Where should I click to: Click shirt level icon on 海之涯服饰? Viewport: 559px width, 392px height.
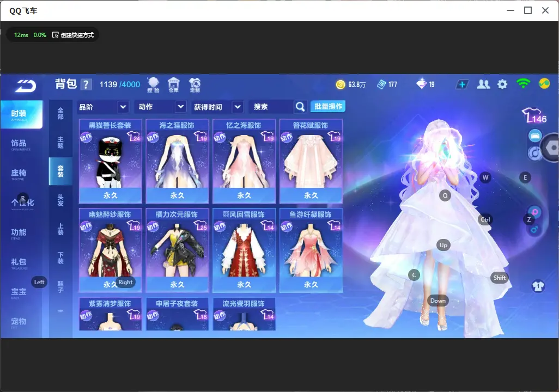pos(200,137)
